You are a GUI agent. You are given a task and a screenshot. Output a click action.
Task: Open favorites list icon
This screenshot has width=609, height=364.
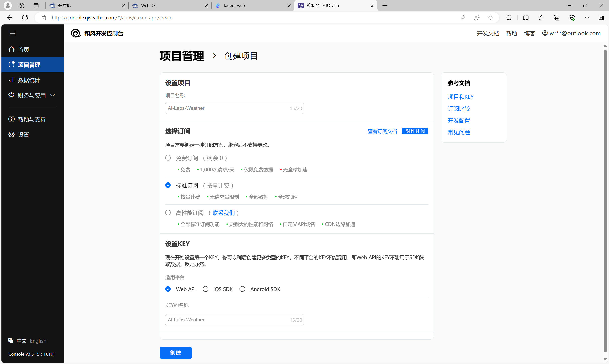click(x=541, y=18)
